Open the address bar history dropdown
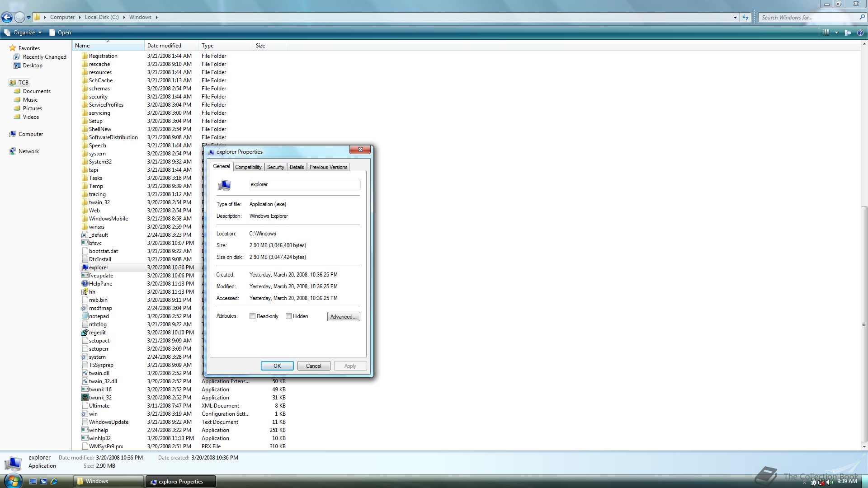 pos(735,17)
